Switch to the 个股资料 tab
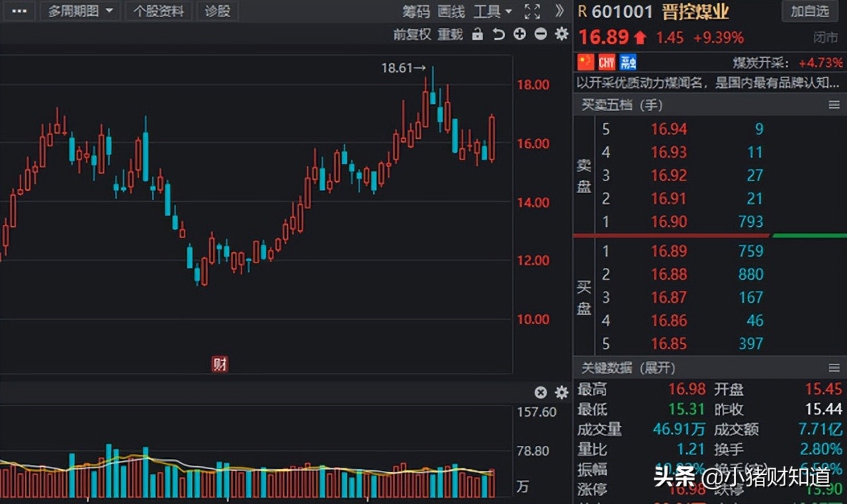Viewport: 847px width, 504px height. click(x=158, y=11)
